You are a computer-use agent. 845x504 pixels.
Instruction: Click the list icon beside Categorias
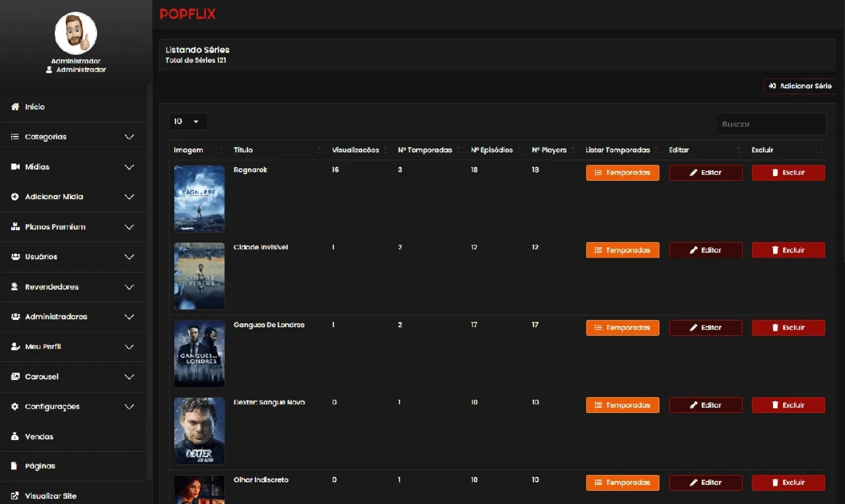[15, 137]
